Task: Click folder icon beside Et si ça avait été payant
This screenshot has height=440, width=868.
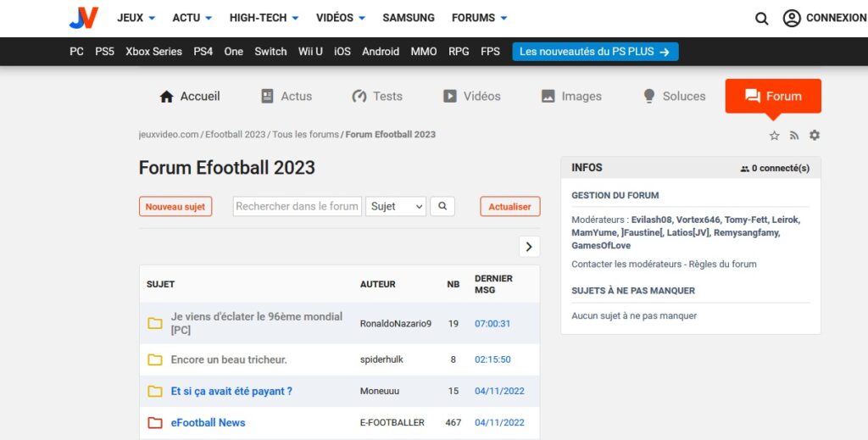Action: pyautogui.click(x=155, y=392)
